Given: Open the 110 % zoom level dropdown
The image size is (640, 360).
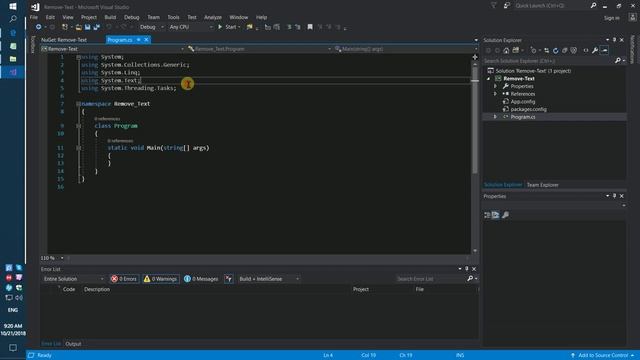Looking at the screenshot, I should pos(52,258).
